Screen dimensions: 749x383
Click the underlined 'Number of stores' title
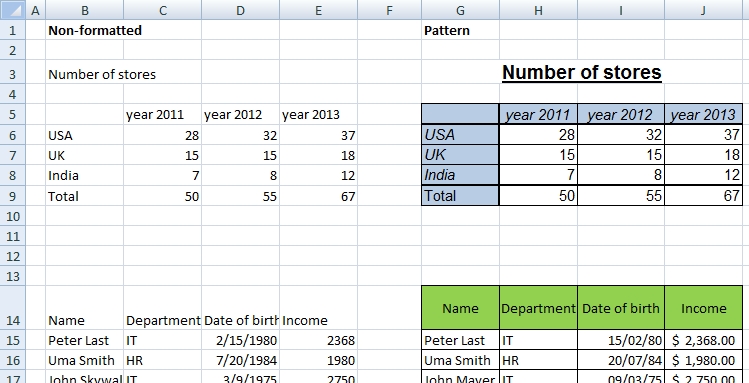click(582, 73)
